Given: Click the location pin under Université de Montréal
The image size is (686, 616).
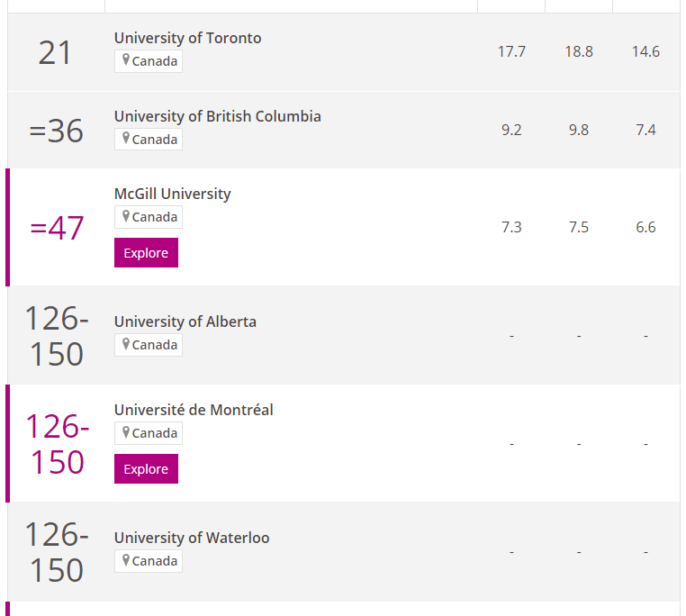Looking at the screenshot, I should 126,432.
